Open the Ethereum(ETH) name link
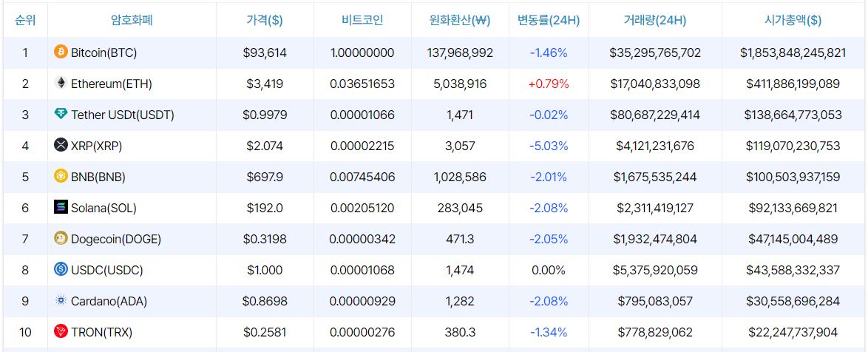 click(111, 84)
